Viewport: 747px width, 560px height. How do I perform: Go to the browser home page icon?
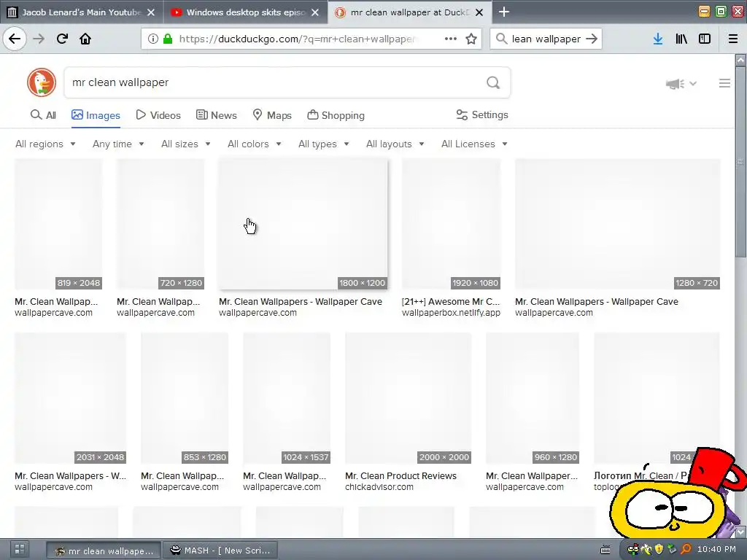85,39
